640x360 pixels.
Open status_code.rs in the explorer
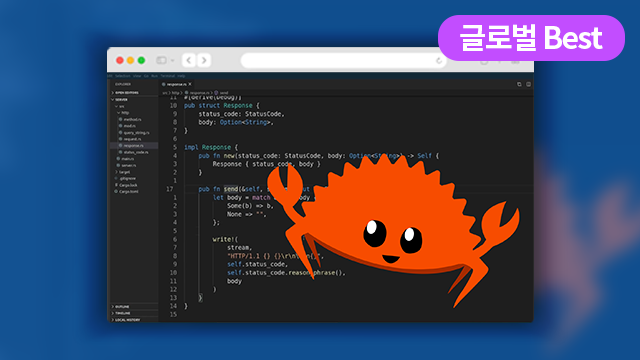(x=136, y=152)
